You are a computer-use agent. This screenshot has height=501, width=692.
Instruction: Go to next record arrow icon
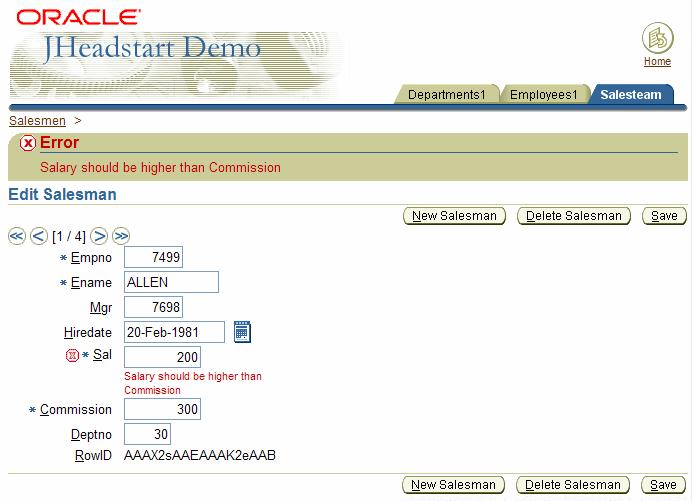click(x=99, y=236)
